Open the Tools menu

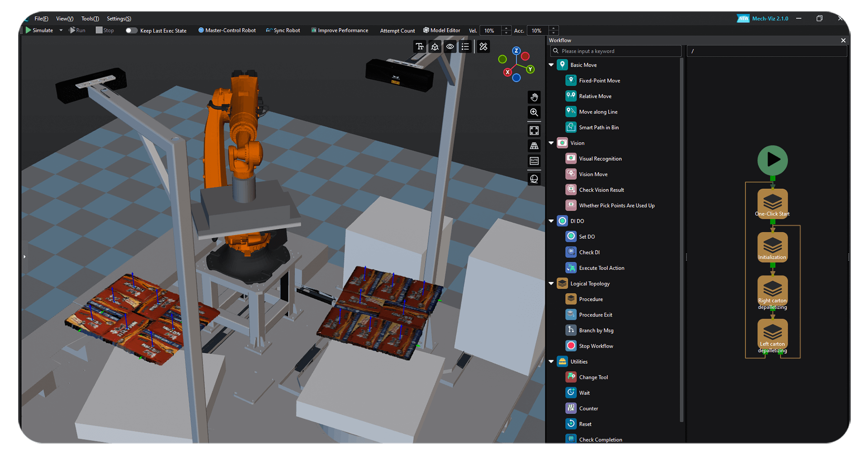click(90, 19)
